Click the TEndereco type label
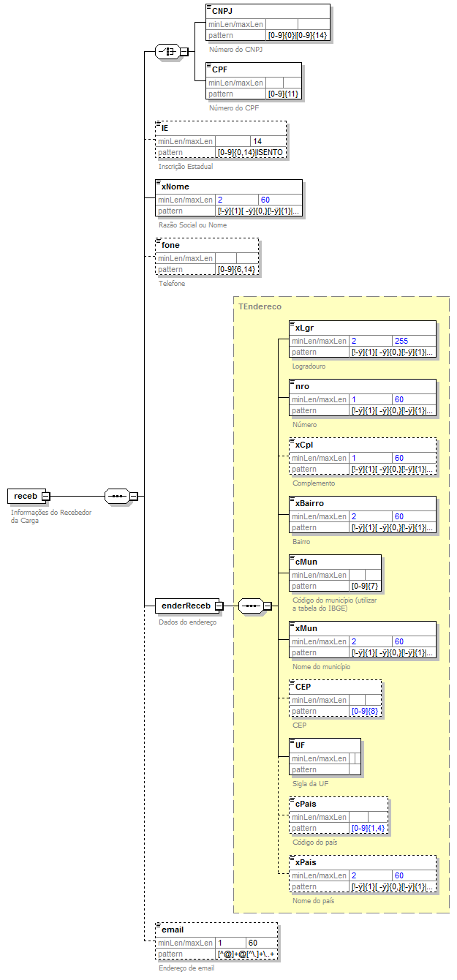Image resolution: width=457 pixels, height=980 pixels. [260, 306]
